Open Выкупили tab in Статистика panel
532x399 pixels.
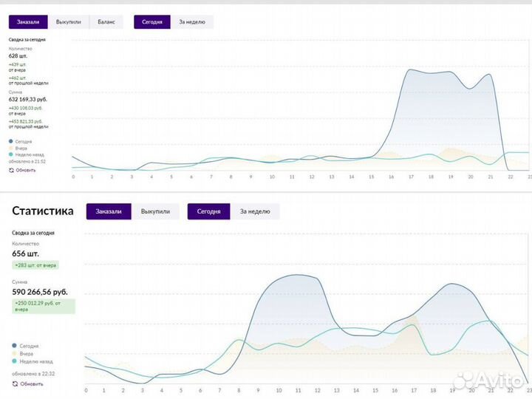(x=154, y=212)
